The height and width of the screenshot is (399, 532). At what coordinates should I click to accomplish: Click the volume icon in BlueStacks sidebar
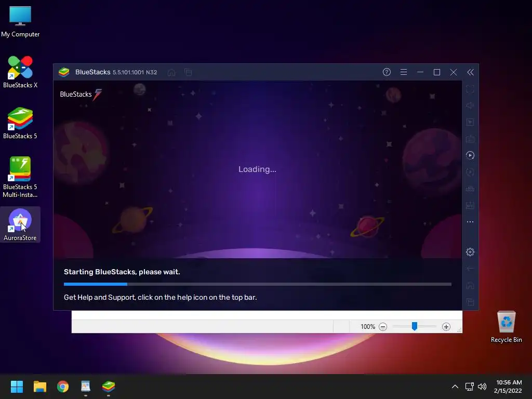[470, 105]
